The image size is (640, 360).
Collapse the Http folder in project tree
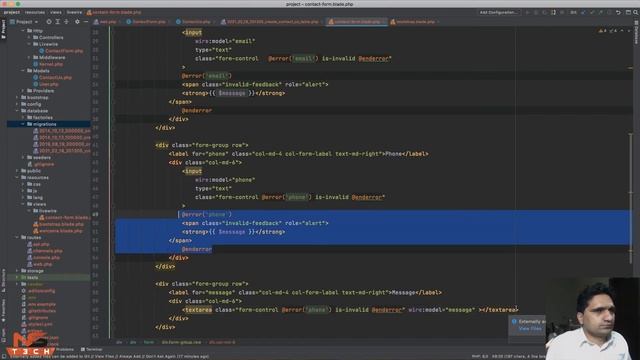pos(23,31)
